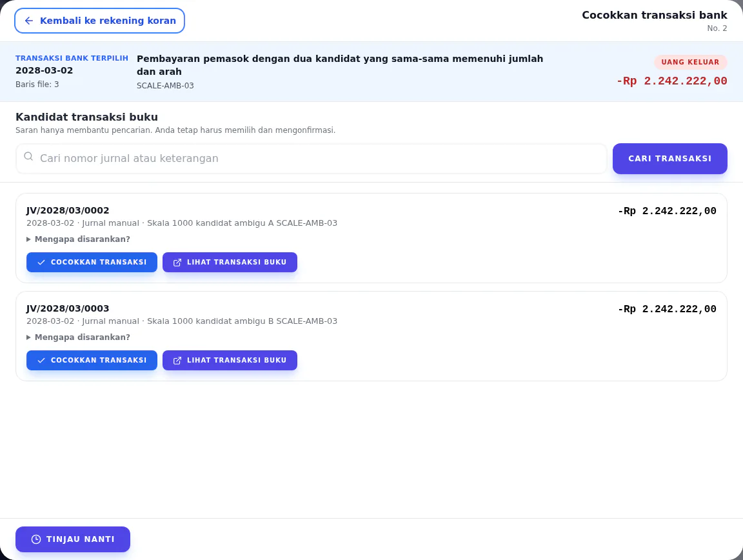This screenshot has width=743, height=560.
Task: Select journal number JV/2028/03/0002
Action: [x=68, y=210]
